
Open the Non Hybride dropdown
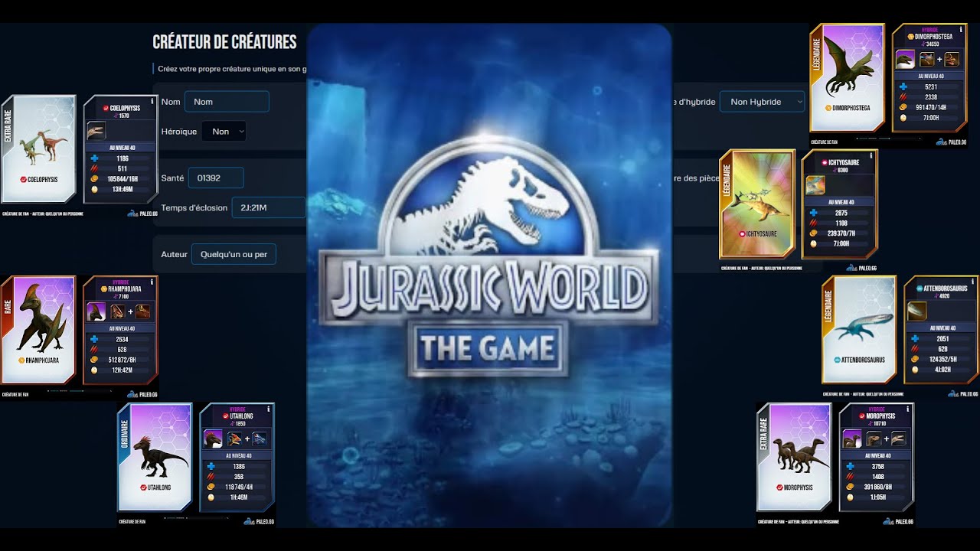(763, 102)
